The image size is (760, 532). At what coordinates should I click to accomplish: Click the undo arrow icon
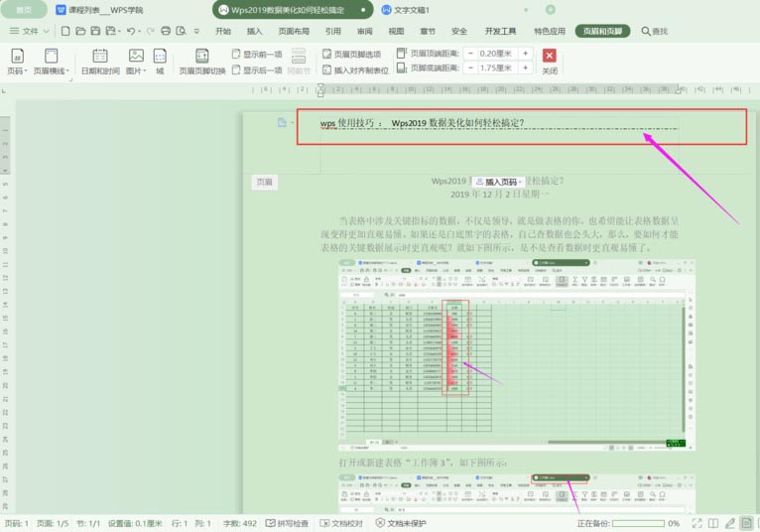pyautogui.click(x=130, y=31)
